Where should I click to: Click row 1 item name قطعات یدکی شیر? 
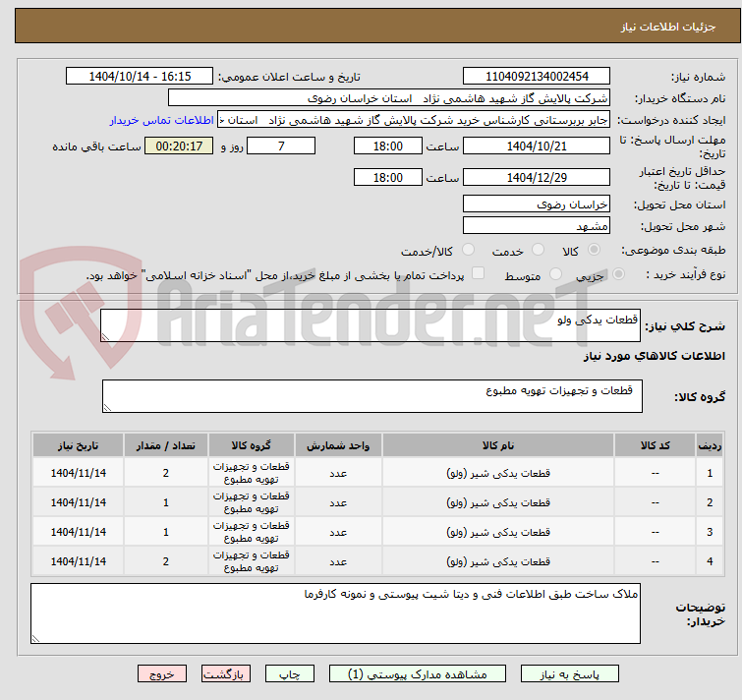pos(498,473)
